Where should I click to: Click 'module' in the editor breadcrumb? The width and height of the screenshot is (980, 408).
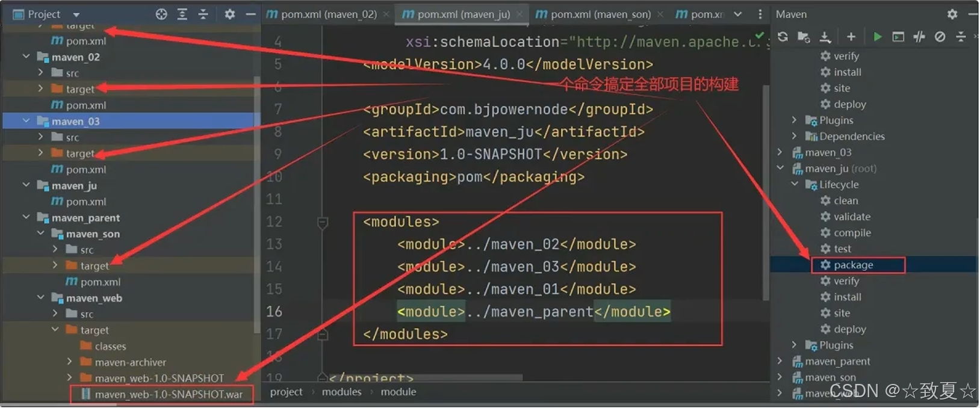(398, 392)
